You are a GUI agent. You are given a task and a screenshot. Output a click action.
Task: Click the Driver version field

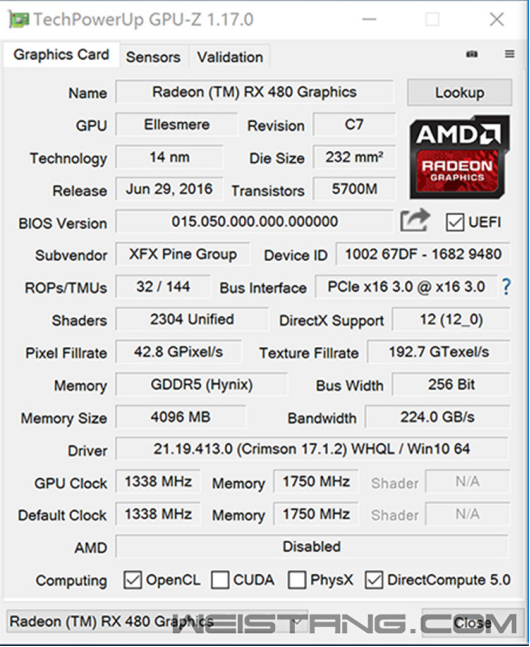pyautogui.click(x=312, y=449)
